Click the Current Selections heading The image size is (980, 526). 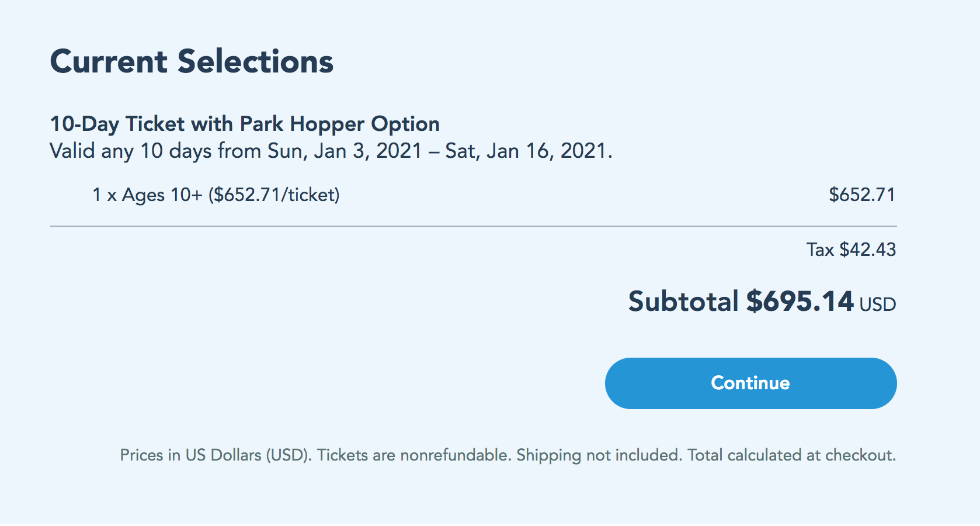(192, 61)
